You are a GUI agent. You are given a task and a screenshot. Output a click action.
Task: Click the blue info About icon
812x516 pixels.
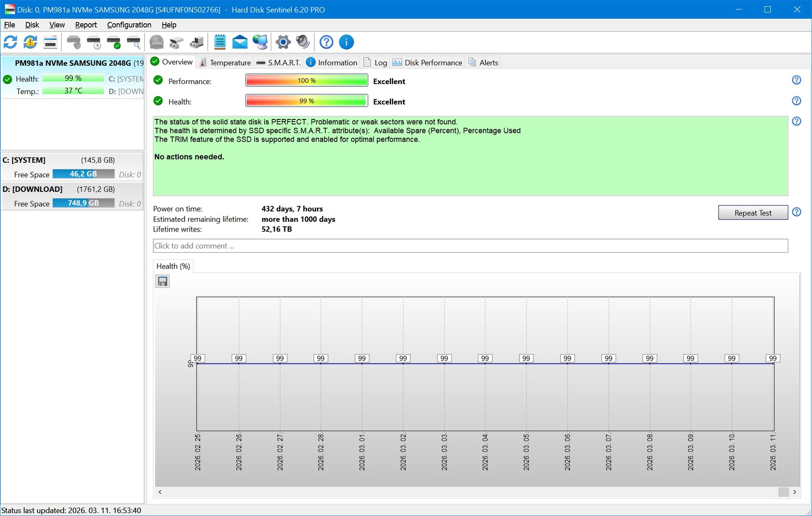[346, 42]
